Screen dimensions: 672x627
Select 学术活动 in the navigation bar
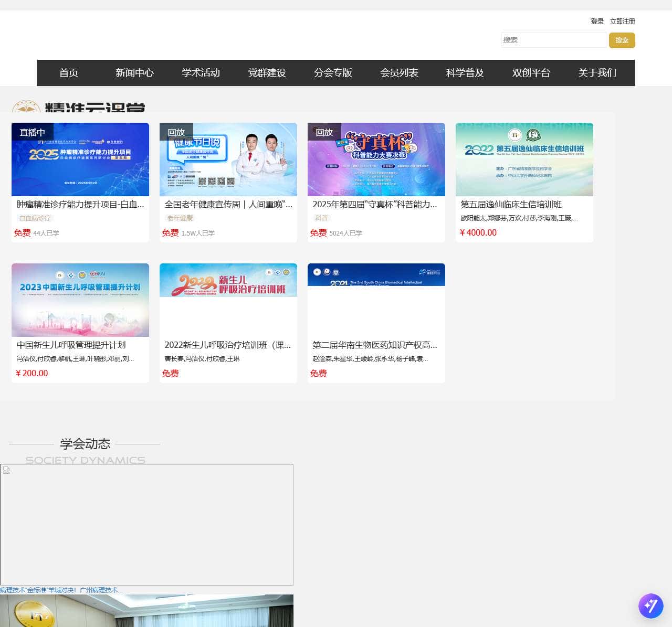201,73
